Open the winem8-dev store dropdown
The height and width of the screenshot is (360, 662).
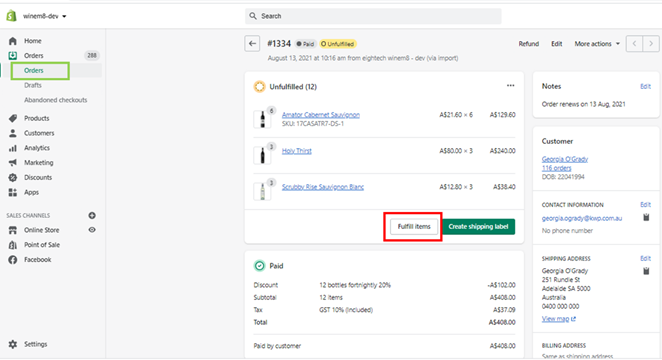tap(45, 16)
